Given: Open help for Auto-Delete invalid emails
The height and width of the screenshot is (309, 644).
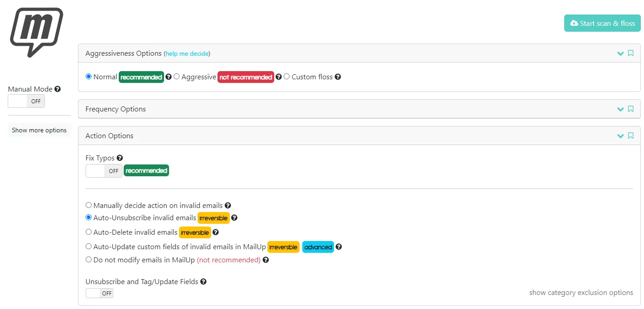Looking at the screenshot, I should tap(216, 232).
